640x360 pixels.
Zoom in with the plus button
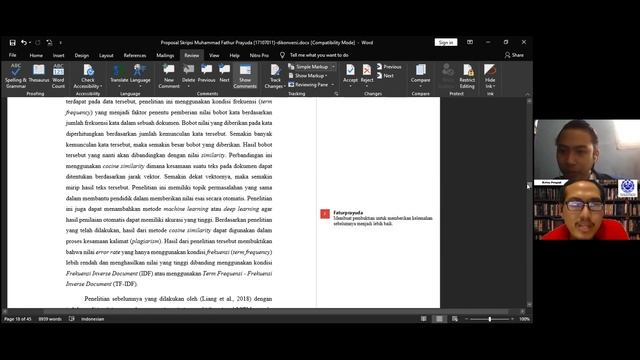point(513,319)
